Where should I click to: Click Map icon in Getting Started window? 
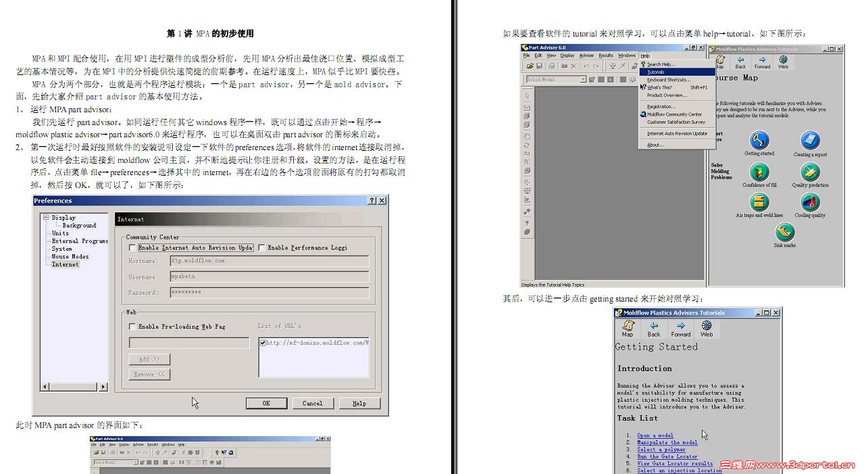click(x=628, y=329)
